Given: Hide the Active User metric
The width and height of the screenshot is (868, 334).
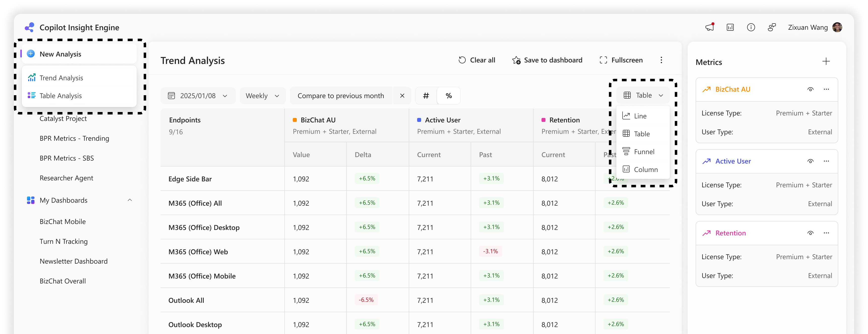Looking at the screenshot, I should coord(810,161).
